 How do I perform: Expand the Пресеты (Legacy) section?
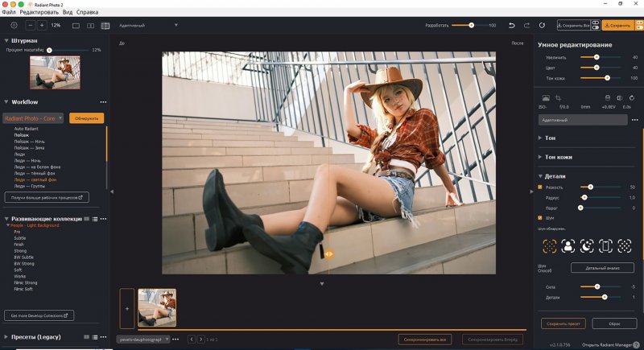(6, 337)
